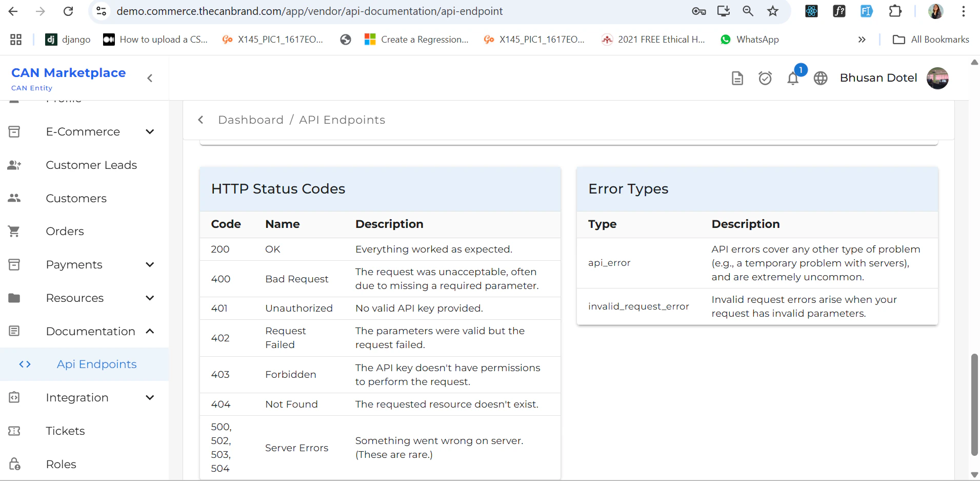This screenshot has height=481, width=980.
Task: Click the Customer Leads person icon
Action: coord(14,165)
